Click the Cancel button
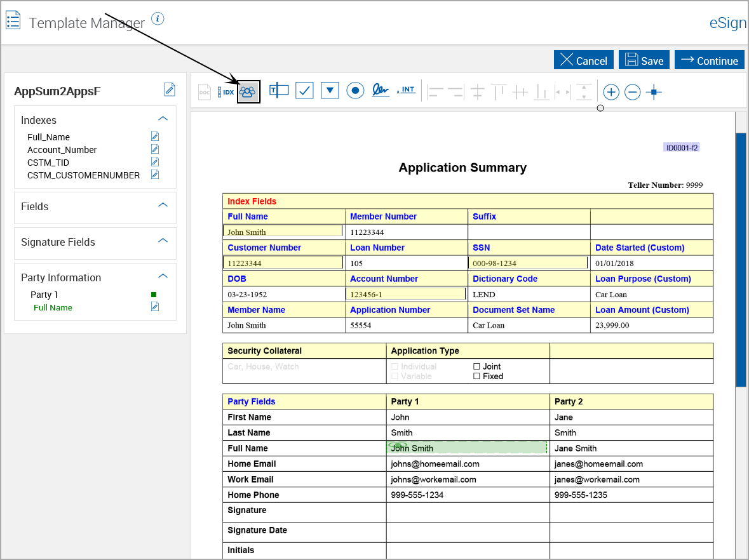749x560 pixels. (584, 60)
